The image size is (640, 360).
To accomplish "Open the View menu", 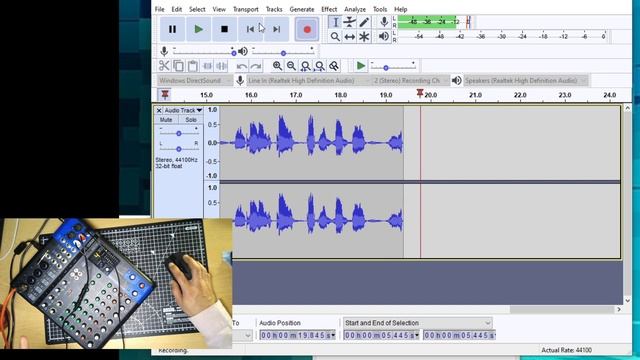I will pos(219,9).
